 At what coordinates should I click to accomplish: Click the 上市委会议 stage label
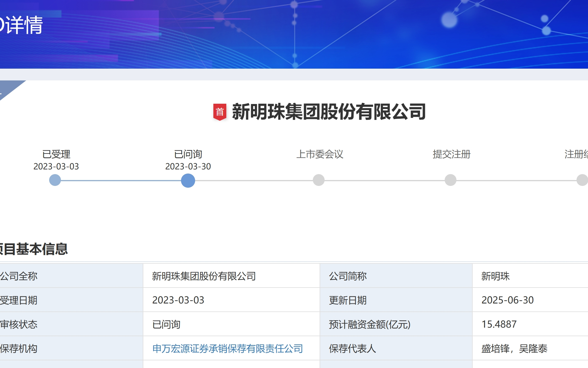[320, 154]
